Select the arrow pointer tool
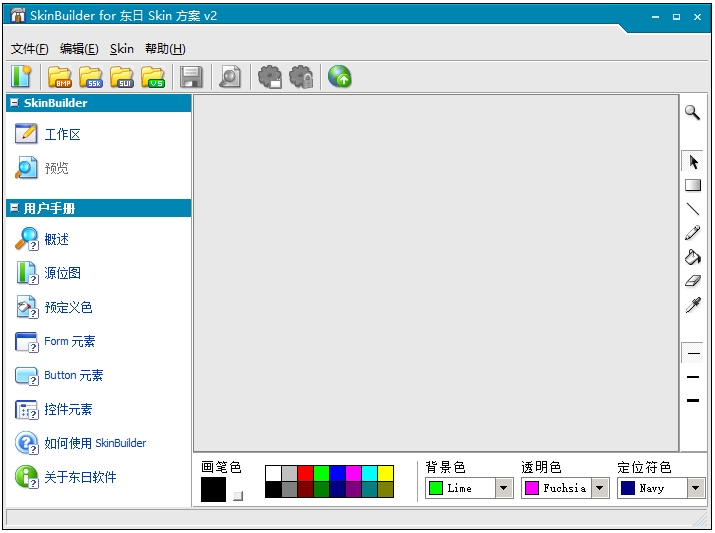Viewport: 715px width, 533px height. pyautogui.click(x=693, y=162)
